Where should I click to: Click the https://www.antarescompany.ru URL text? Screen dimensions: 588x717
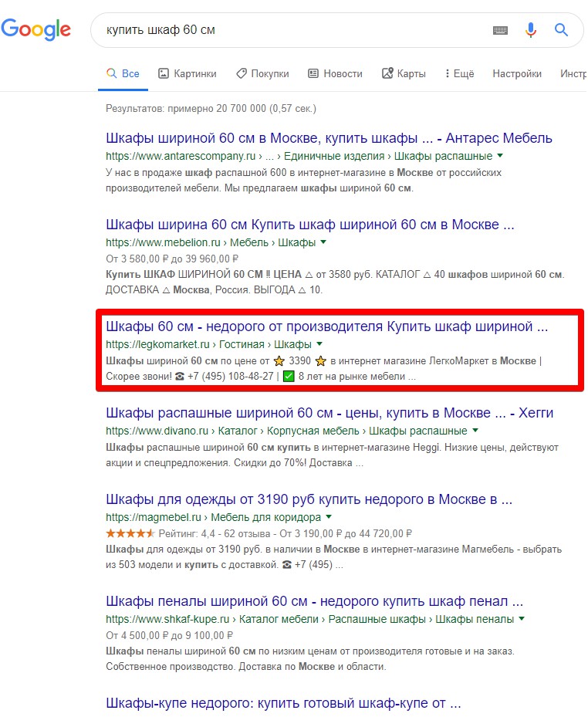(x=181, y=157)
